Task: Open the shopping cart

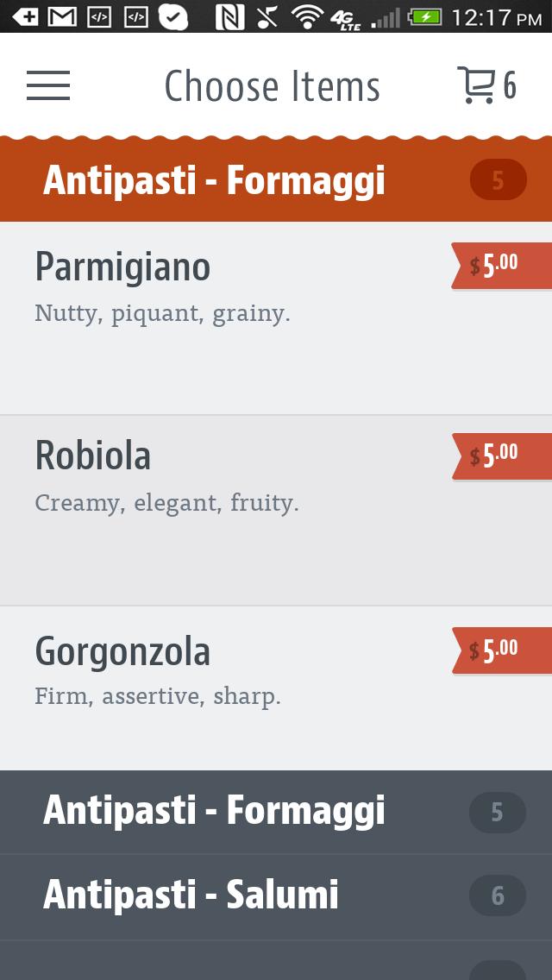Action: [x=486, y=85]
